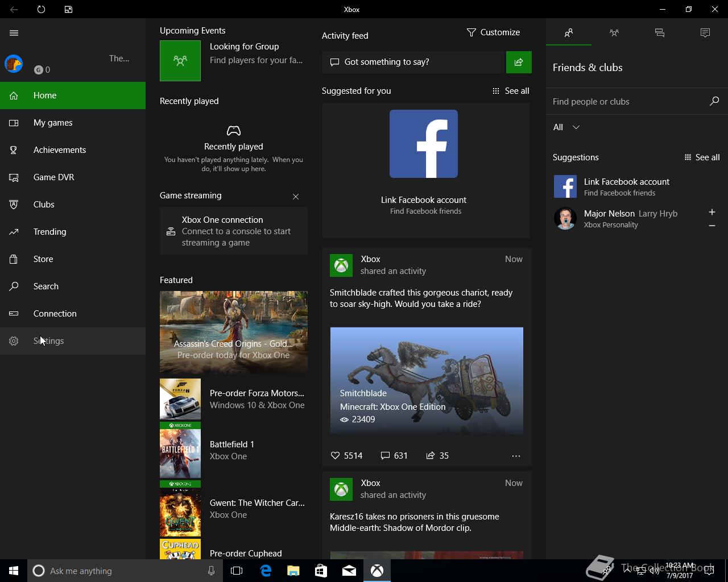Click the search magnifier in Friends panel
This screenshot has height=582, width=728.
(714, 101)
